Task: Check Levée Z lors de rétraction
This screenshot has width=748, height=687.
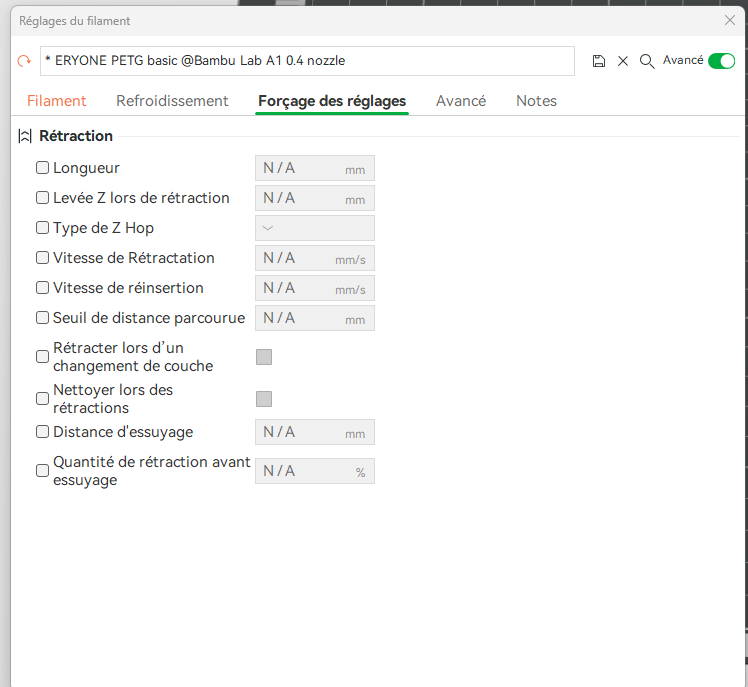Action: tap(42, 198)
